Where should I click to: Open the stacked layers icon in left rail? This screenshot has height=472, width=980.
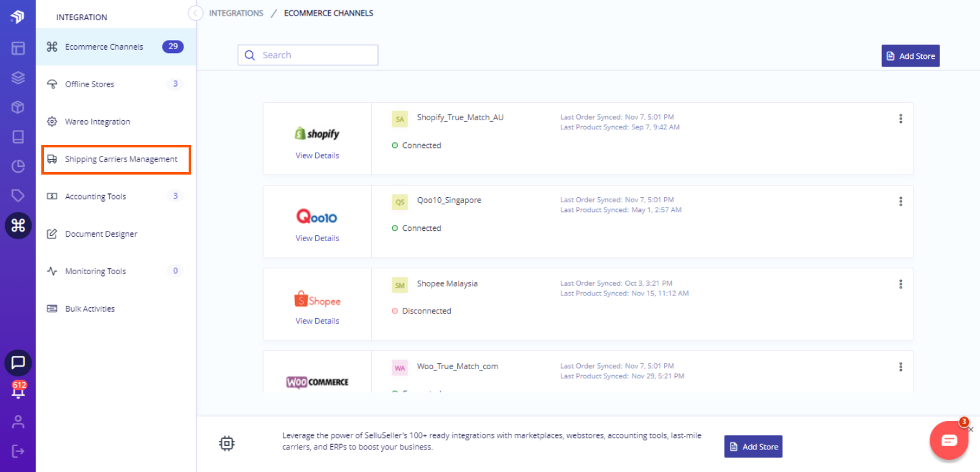coord(18,78)
